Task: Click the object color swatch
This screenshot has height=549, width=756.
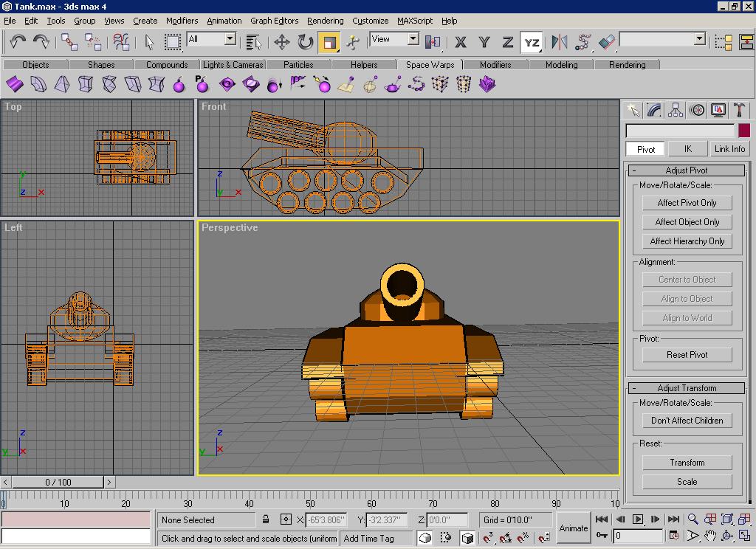Action: (x=744, y=131)
